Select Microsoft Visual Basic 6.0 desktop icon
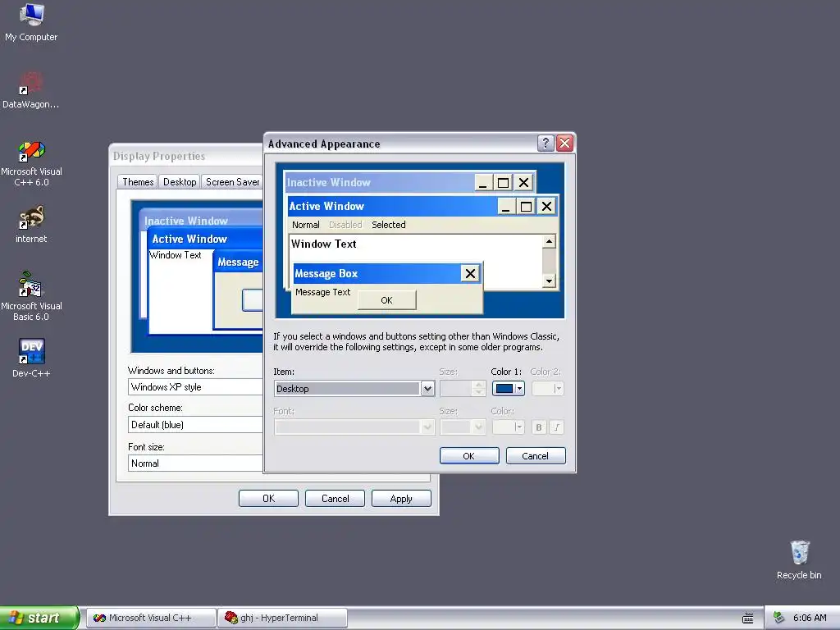 point(31,296)
